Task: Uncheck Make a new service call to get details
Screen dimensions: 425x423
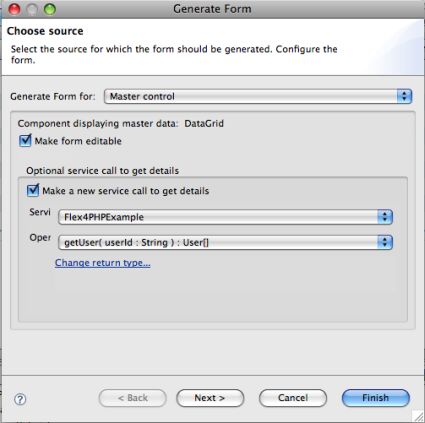Action: pyautogui.click(x=33, y=190)
